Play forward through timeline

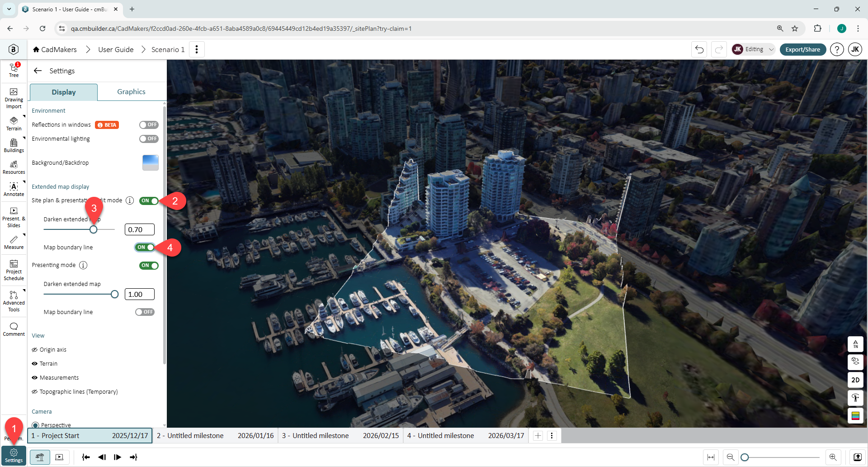point(118,457)
